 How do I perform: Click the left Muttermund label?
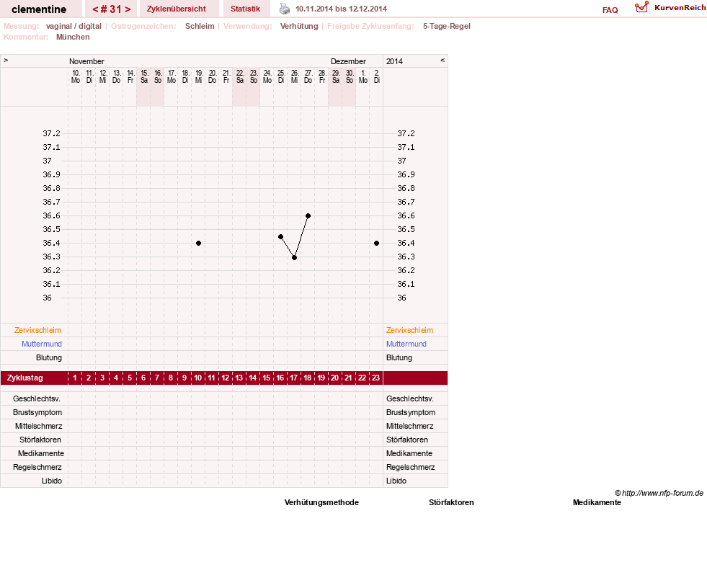pos(42,344)
